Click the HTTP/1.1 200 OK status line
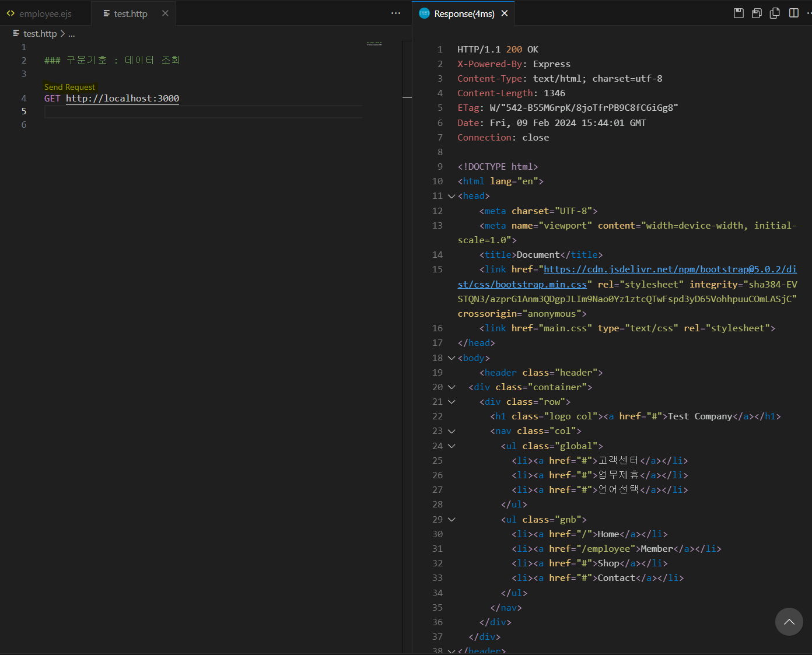Screen dimensions: 812x655 (498, 50)
